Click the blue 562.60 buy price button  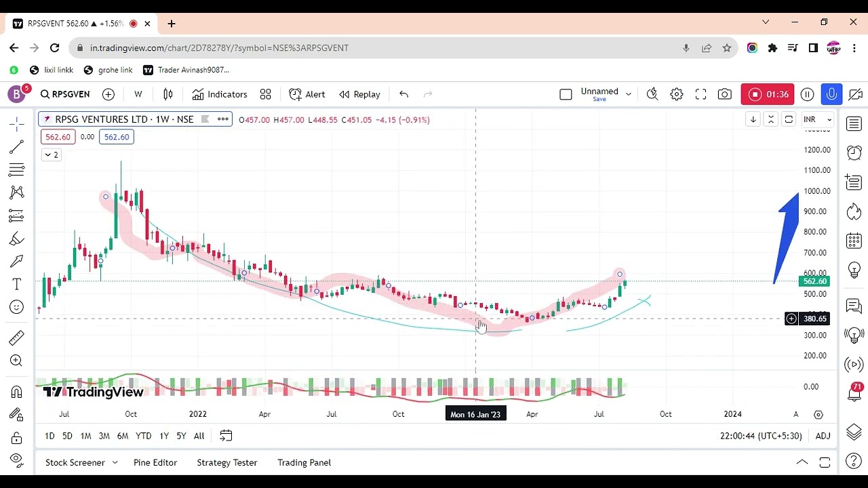[117, 137]
